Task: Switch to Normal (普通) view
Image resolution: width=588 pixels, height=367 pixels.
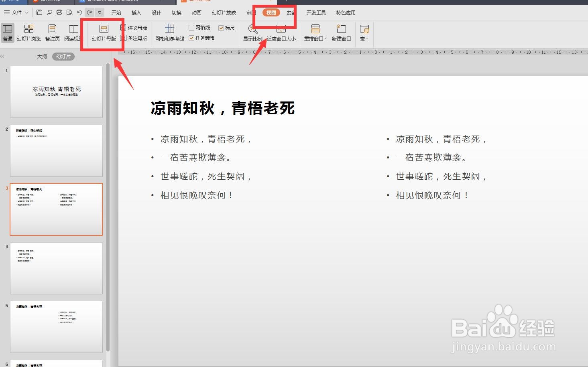Action: [x=8, y=32]
